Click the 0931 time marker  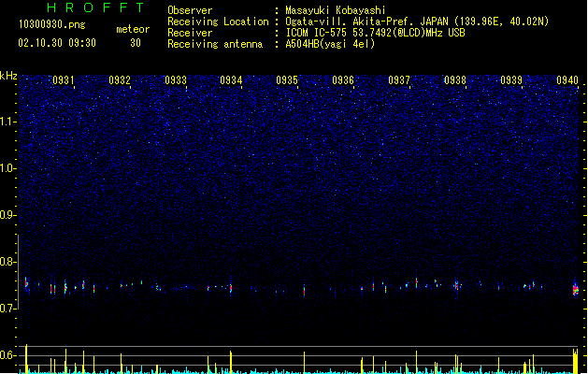(x=63, y=80)
